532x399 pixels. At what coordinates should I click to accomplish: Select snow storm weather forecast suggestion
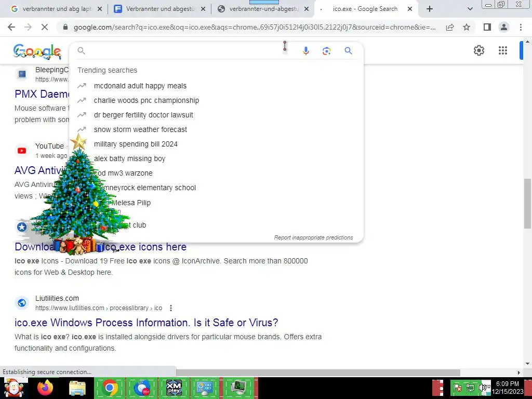(x=140, y=129)
